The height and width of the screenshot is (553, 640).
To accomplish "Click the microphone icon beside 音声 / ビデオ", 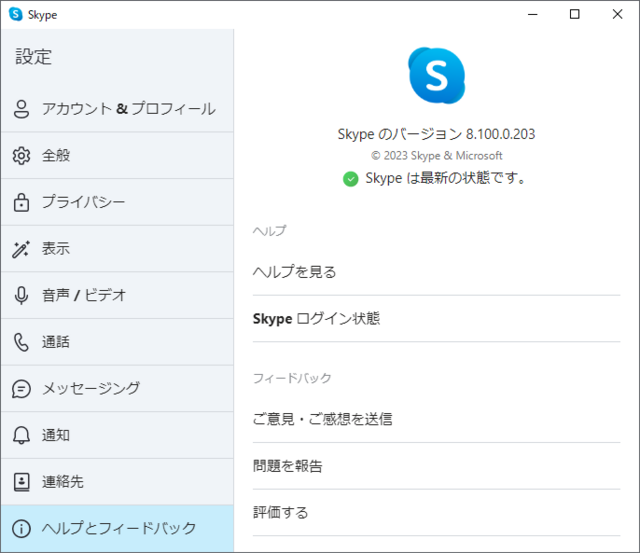I will pos(21,295).
